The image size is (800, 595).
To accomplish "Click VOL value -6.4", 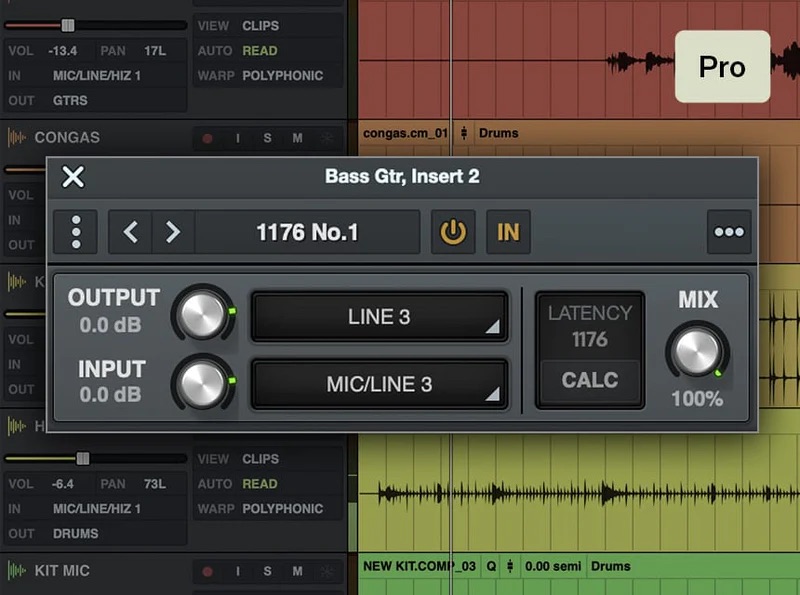I will coord(63,483).
